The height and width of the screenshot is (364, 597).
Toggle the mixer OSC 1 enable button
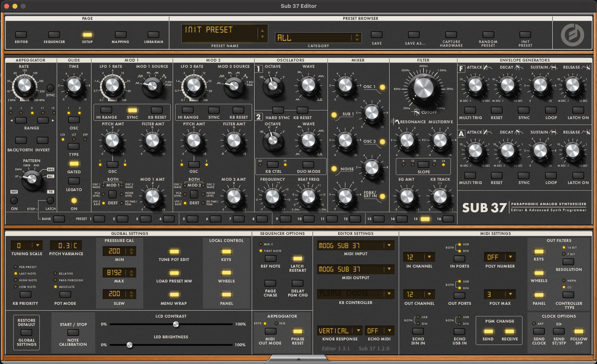pyautogui.click(x=383, y=87)
